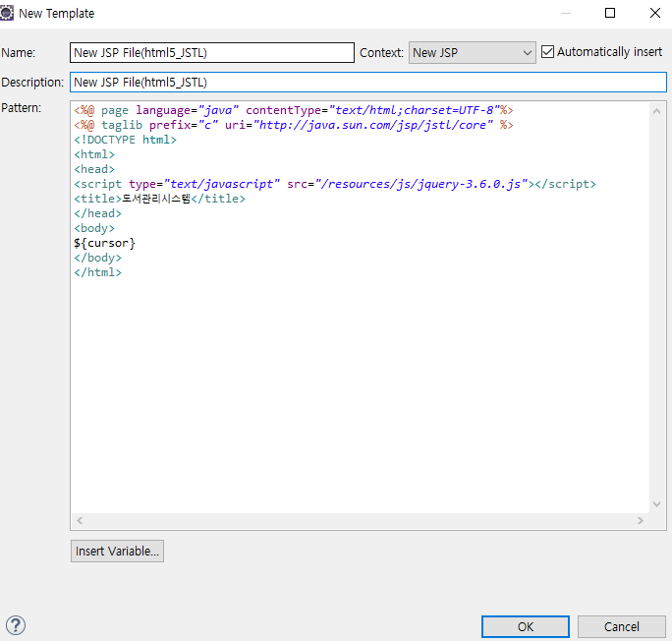
Task: Close the New Template dialog
Action: 655,13
